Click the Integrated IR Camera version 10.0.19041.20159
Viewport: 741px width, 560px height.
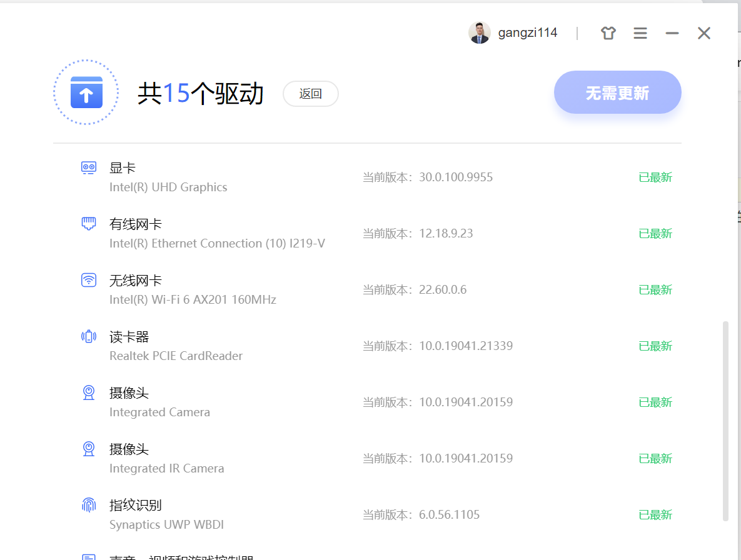465,459
